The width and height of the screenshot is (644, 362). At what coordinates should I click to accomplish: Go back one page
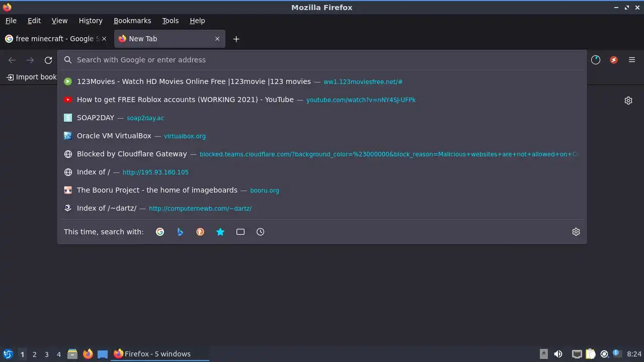(x=12, y=60)
